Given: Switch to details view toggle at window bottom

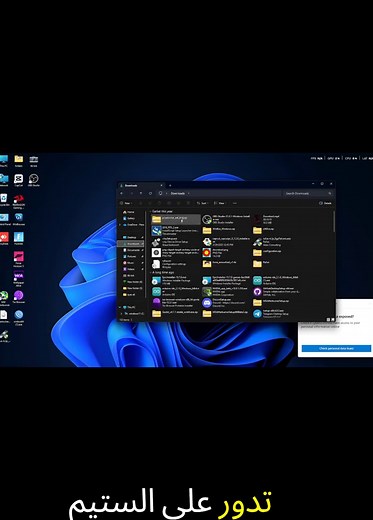Looking at the screenshot, I should (x=328, y=319).
